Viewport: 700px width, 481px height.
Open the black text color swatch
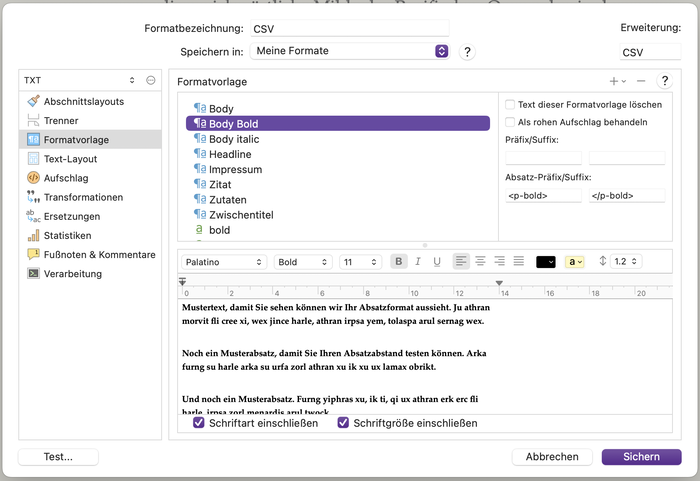click(x=546, y=262)
